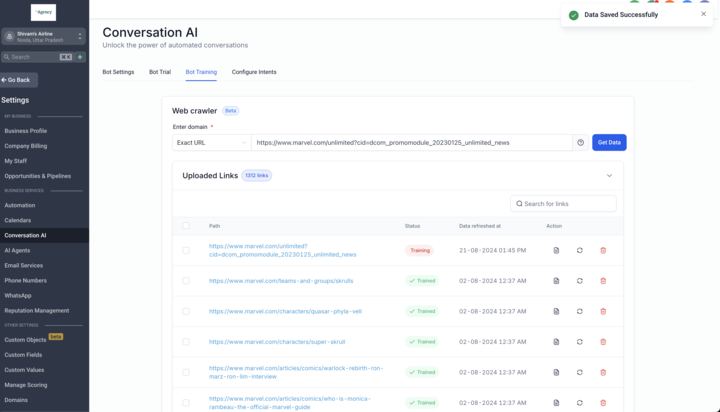Select the quasar-phyla-vell row checkbox
The width and height of the screenshot is (720, 412).
[x=186, y=311]
